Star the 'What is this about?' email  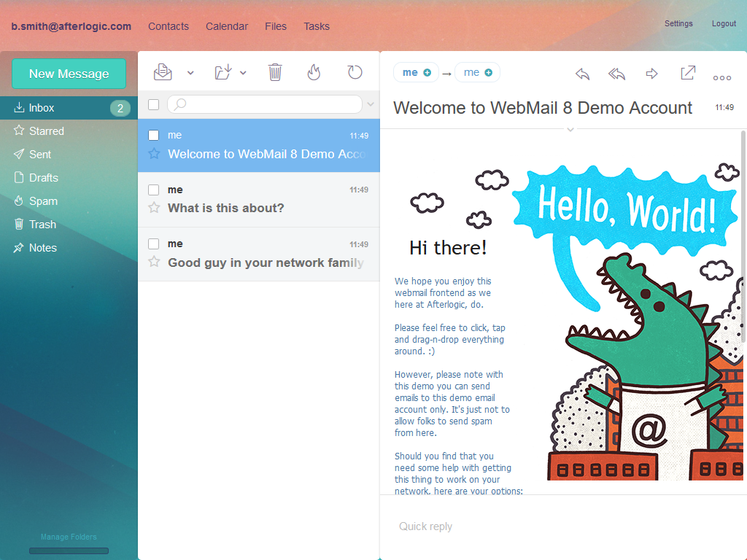[x=154, y=208]
